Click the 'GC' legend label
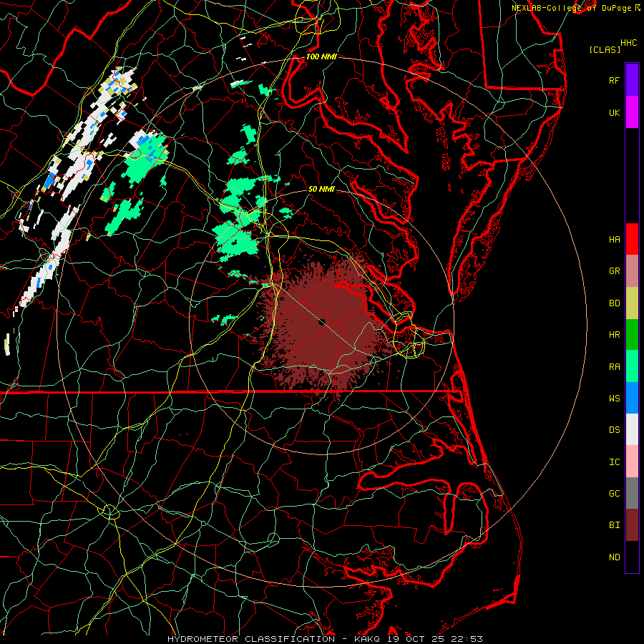Screen dimensions: 644x644 (615, 494)
